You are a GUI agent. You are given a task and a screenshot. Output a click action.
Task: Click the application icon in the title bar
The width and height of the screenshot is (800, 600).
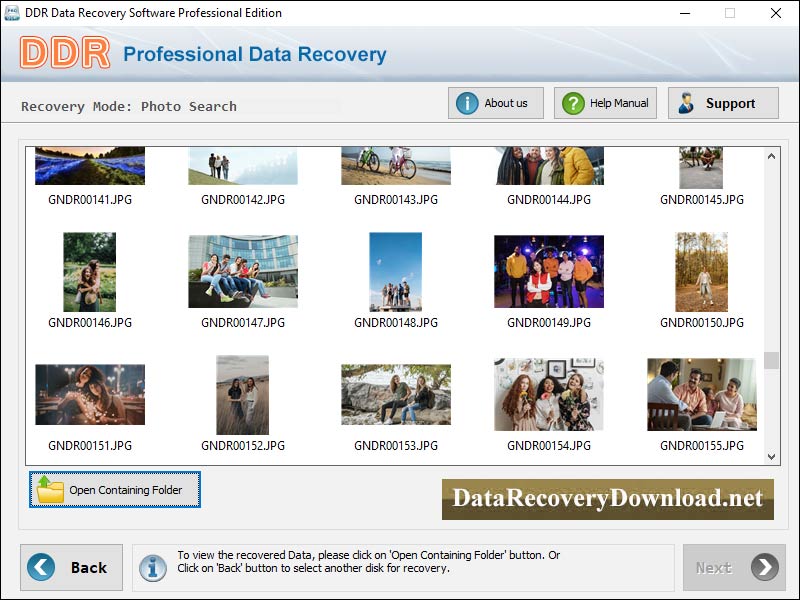pos(14,14)
